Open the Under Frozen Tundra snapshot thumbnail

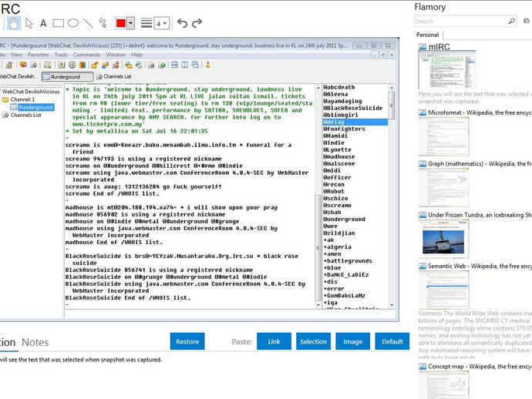[x=444, y=239]
